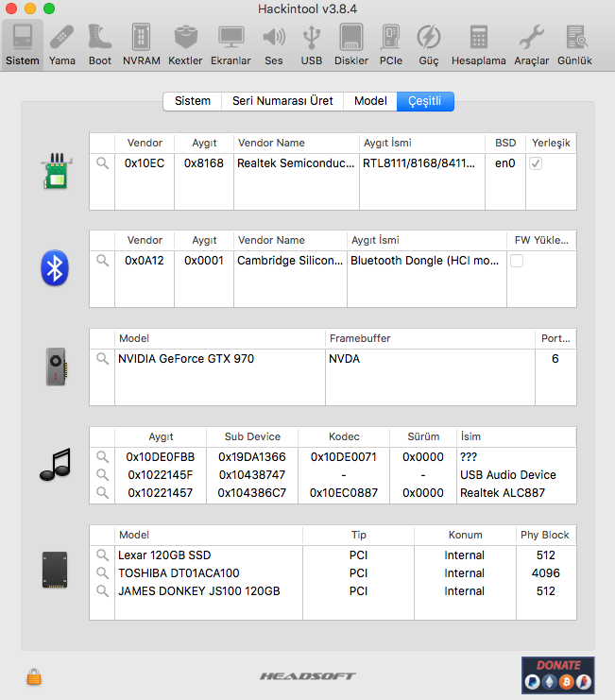Click the lock icon at bottom left
615x700 pixels.
click(x=34, y=676)
